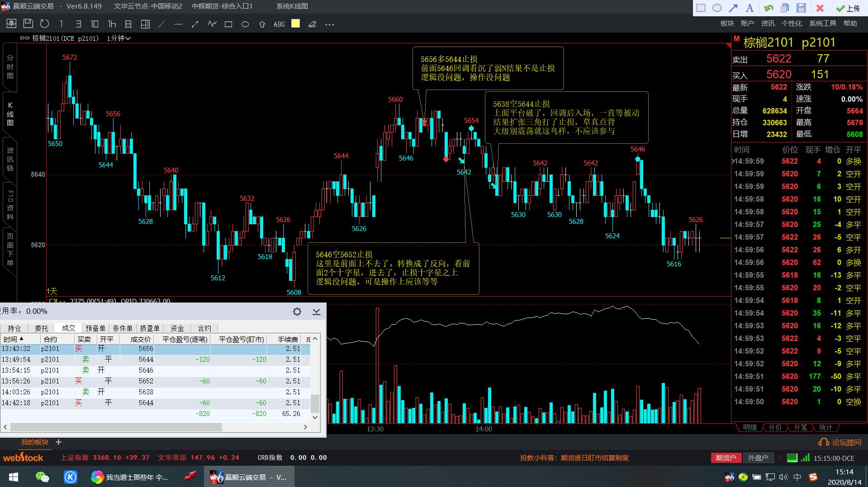This screenshot has width=868, height=487.
Task: Select the eraser tool
Action: click(x=312, y=24)
